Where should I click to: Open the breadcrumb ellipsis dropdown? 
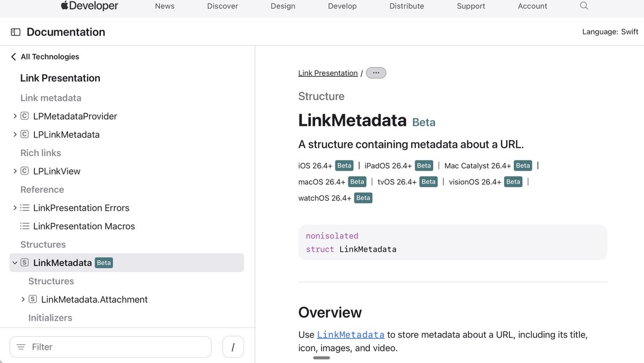coord(376,73)
